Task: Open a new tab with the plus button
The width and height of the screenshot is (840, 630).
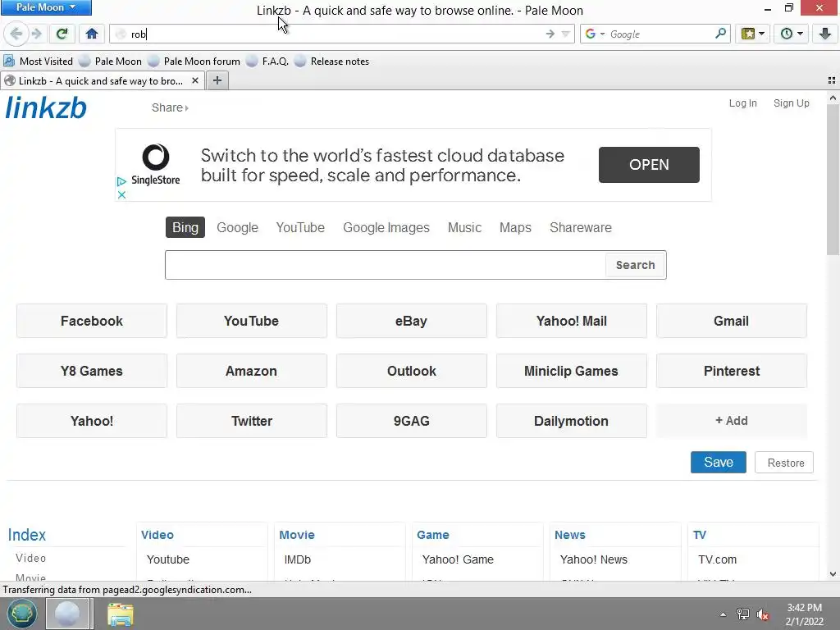Action: [217, 81]
